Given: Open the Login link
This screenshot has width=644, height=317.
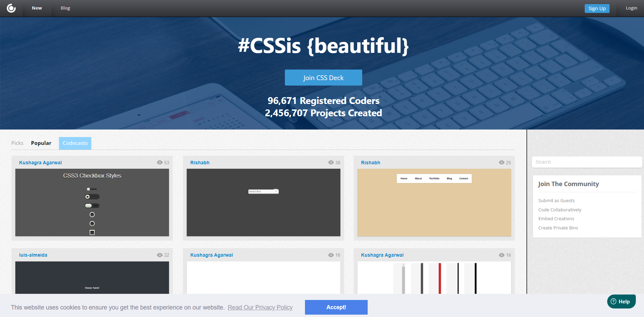Looking at the screenshot, I should (631, 8).
